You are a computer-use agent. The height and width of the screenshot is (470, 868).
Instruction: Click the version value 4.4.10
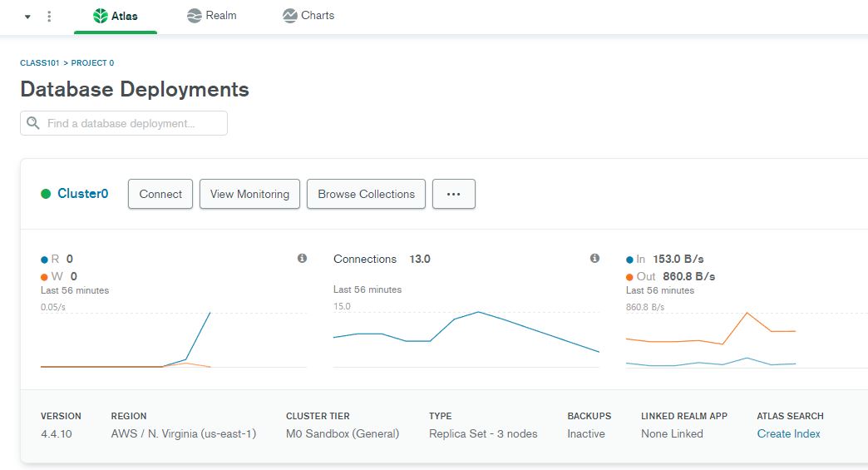click(x=57, y=434)
